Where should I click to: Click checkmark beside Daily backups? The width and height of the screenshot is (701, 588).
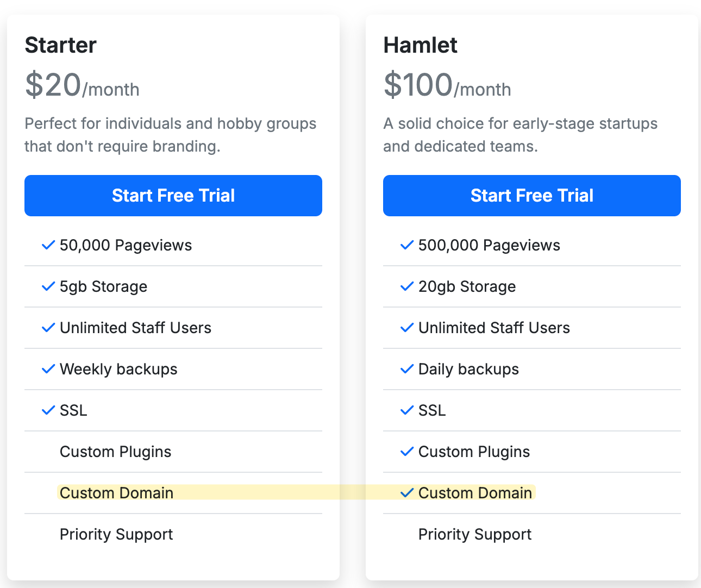pyautogui.click(x=407, y=369)
